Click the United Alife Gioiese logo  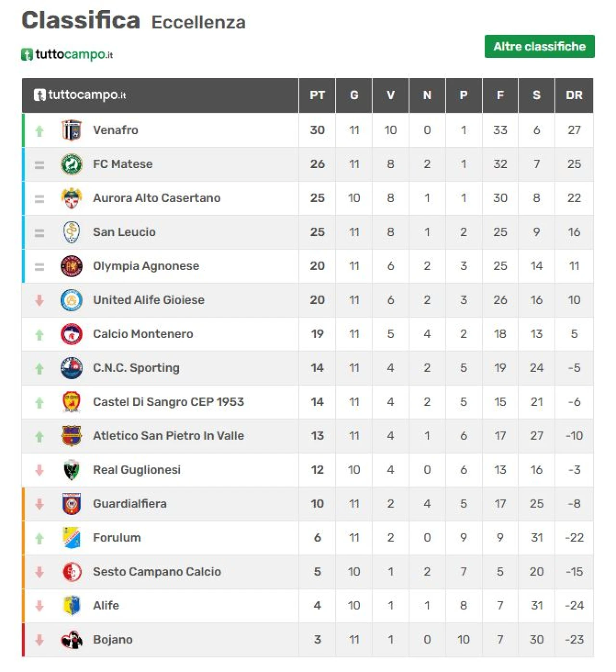[71, 300]
